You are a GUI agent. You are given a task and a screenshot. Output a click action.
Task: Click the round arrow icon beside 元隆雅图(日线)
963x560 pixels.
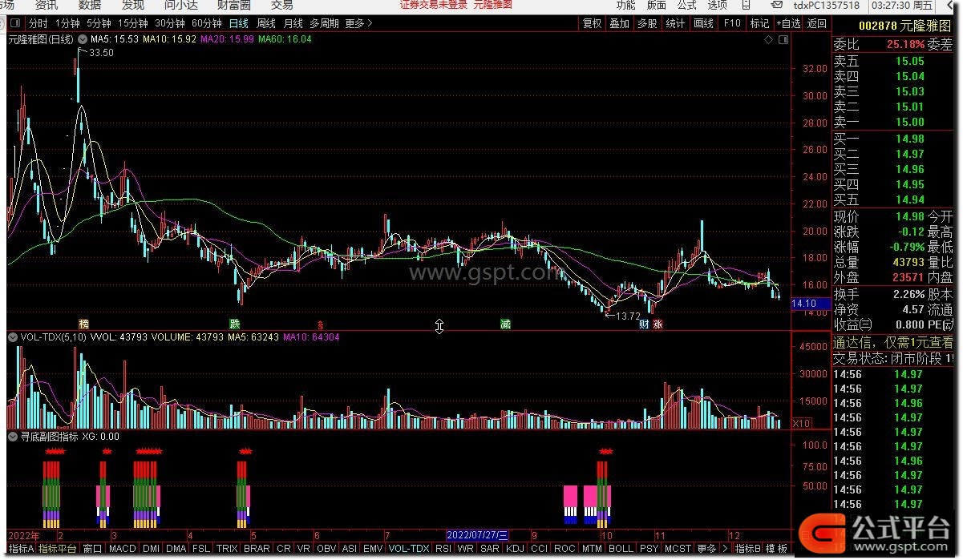pos(83,38)
